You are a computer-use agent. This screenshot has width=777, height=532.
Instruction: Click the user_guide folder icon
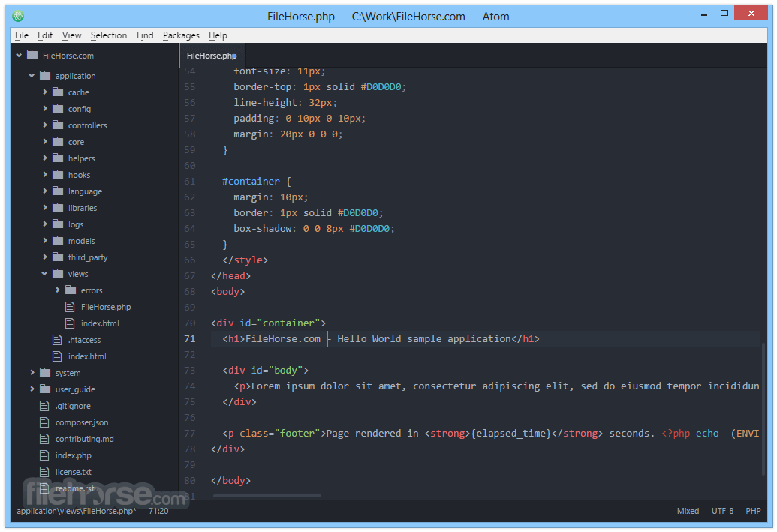coord(45,389)
